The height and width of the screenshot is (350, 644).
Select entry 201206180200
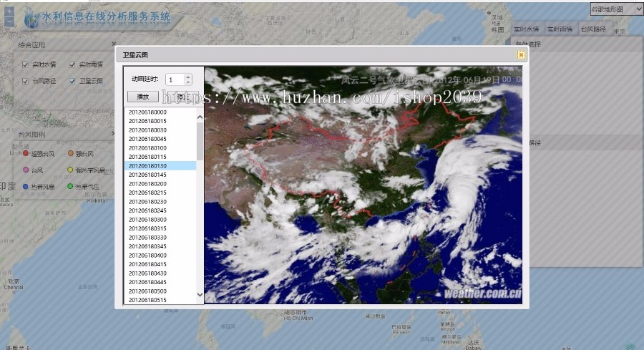160,184
